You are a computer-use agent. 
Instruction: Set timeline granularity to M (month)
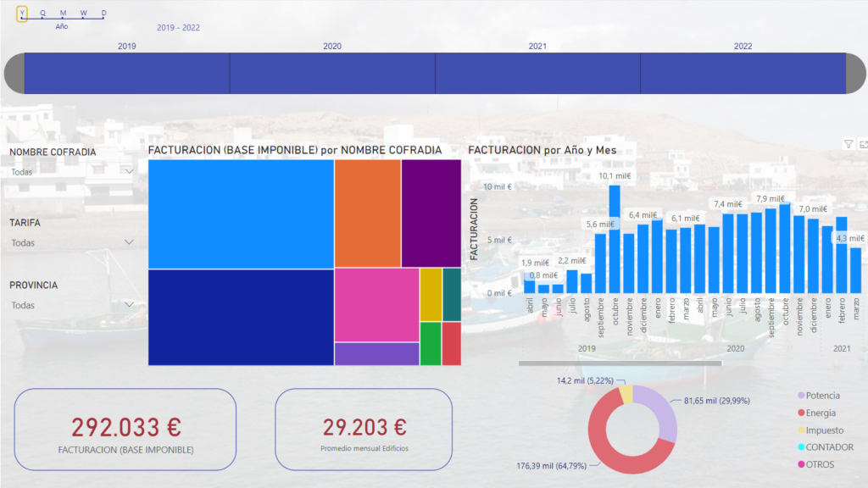(63, 14)
